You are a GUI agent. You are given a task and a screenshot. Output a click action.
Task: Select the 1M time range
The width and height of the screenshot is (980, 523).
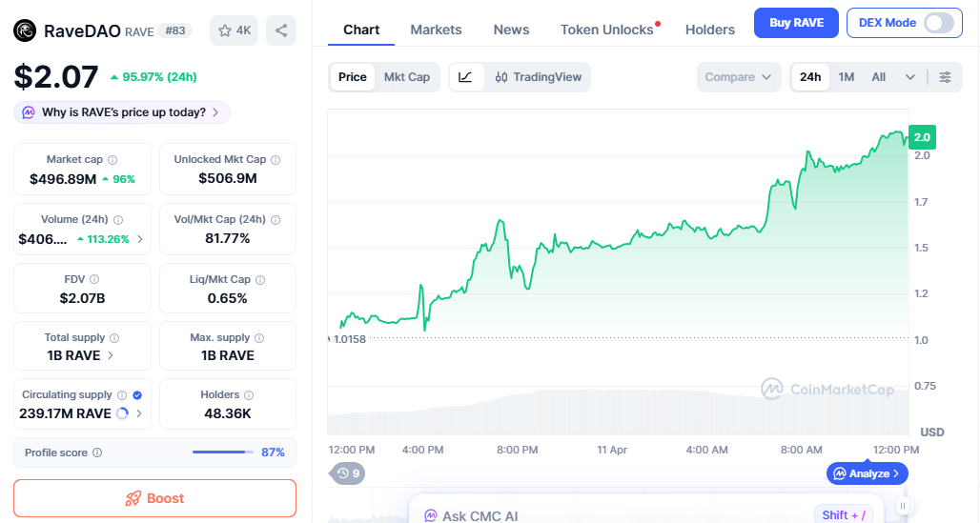coord(847,77)
